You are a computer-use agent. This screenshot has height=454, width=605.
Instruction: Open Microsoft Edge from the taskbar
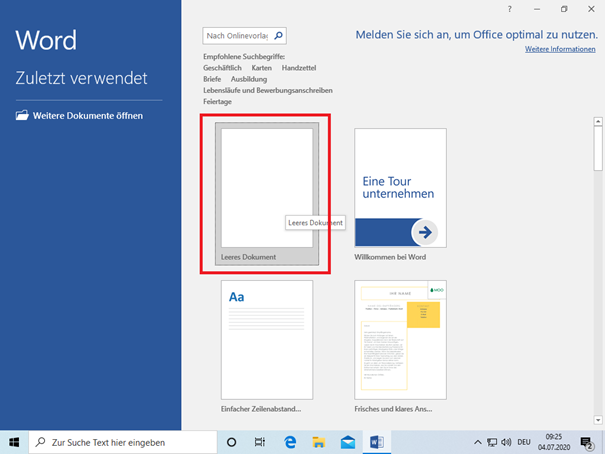click(x=290, y=442)
